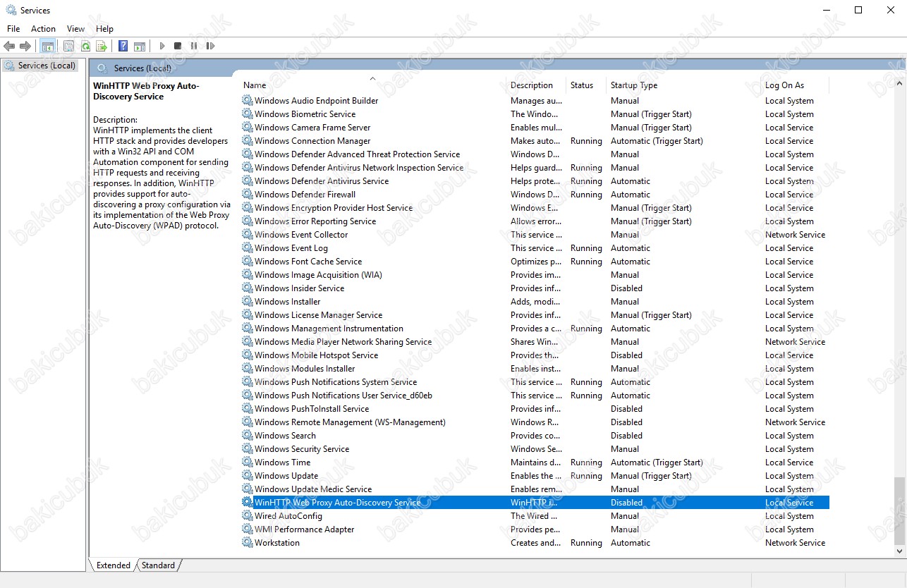Click the gear icon beside Wired AutoConfig
Screen dimensions: 907x588
[x=247, y=516]
